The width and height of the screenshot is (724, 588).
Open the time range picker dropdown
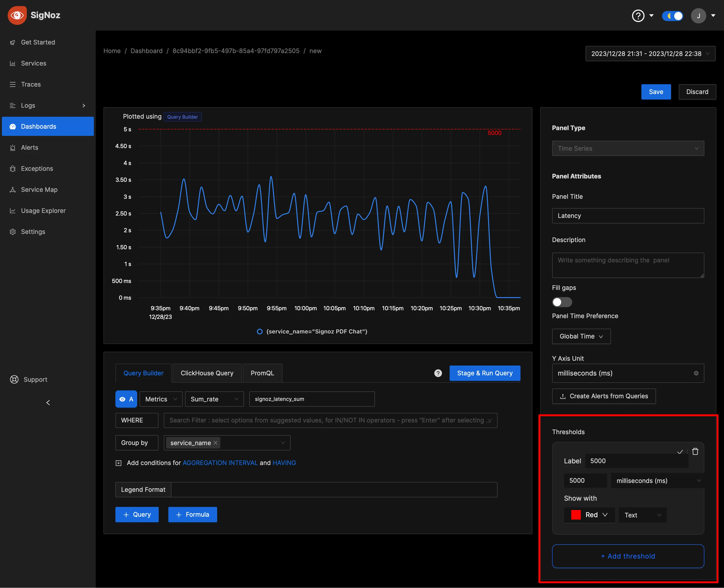click(650, 54)
